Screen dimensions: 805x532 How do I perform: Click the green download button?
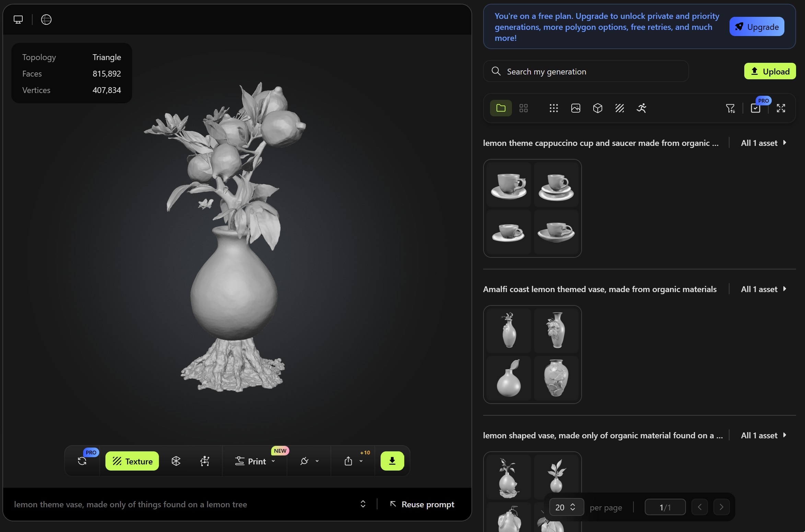point(392,461)
